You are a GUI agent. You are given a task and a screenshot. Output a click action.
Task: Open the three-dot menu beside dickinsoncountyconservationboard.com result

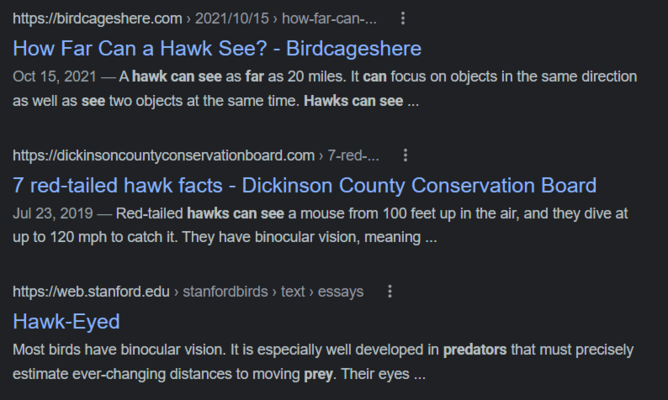[x=405, y=155]
